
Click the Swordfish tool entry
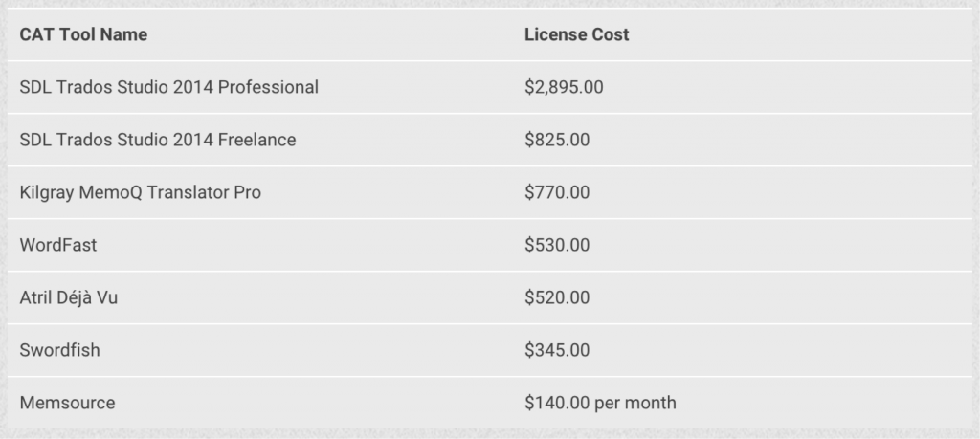59,350
